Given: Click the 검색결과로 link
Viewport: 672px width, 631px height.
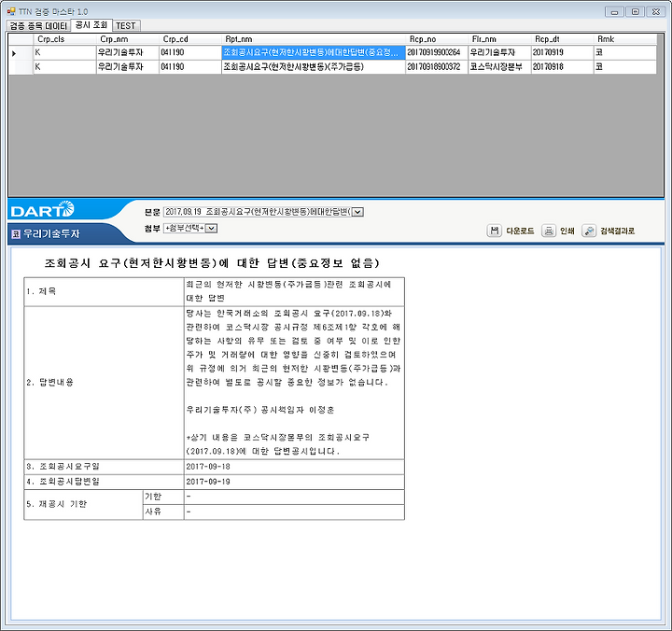Looking at the screenshot, I should coord(617,231).
